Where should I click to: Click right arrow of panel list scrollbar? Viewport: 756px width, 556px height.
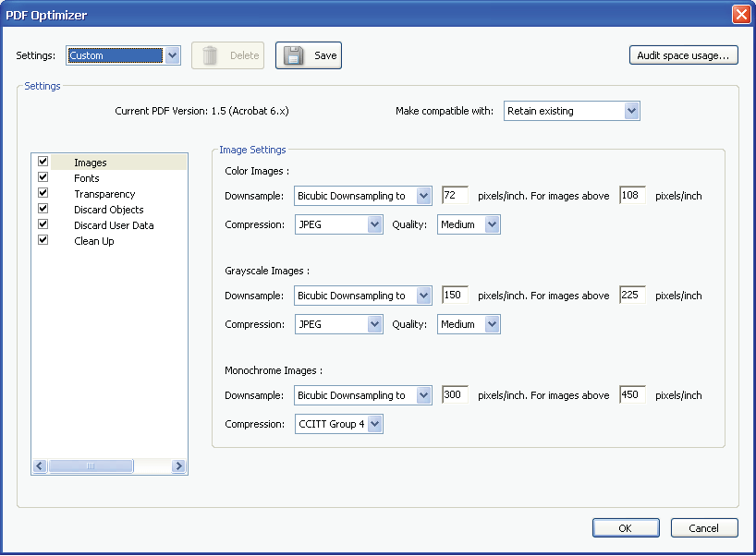[178, 467]
